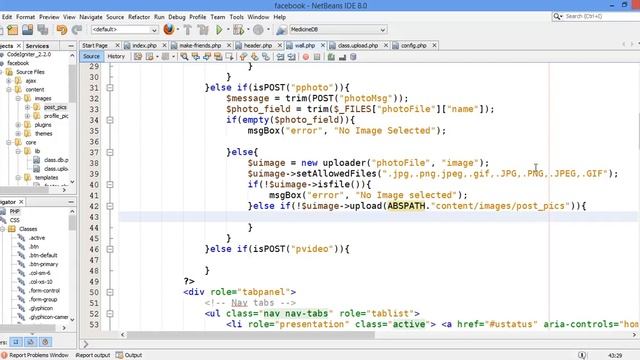Click the Back navigation icon in editor toolbar

click(x=150, y=57)
